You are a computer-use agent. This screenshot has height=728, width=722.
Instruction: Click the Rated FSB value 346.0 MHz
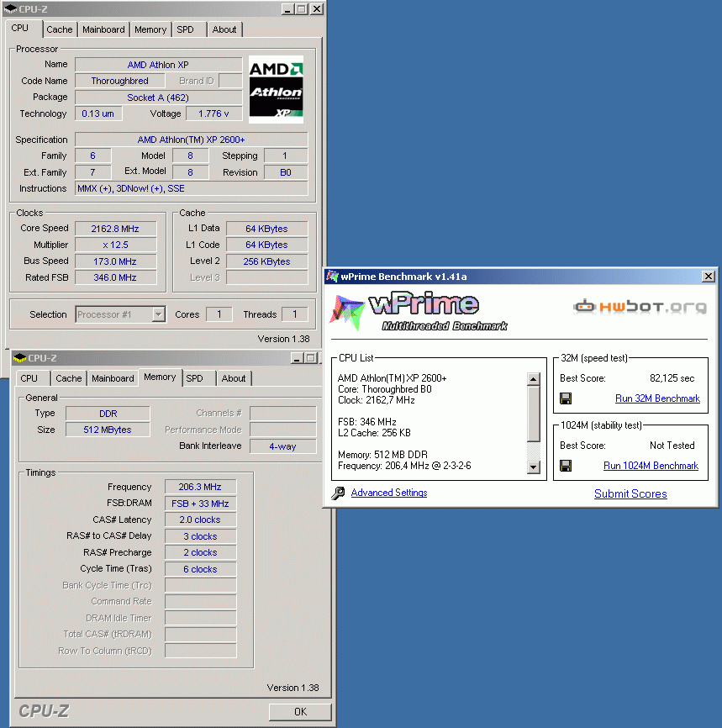115,277
